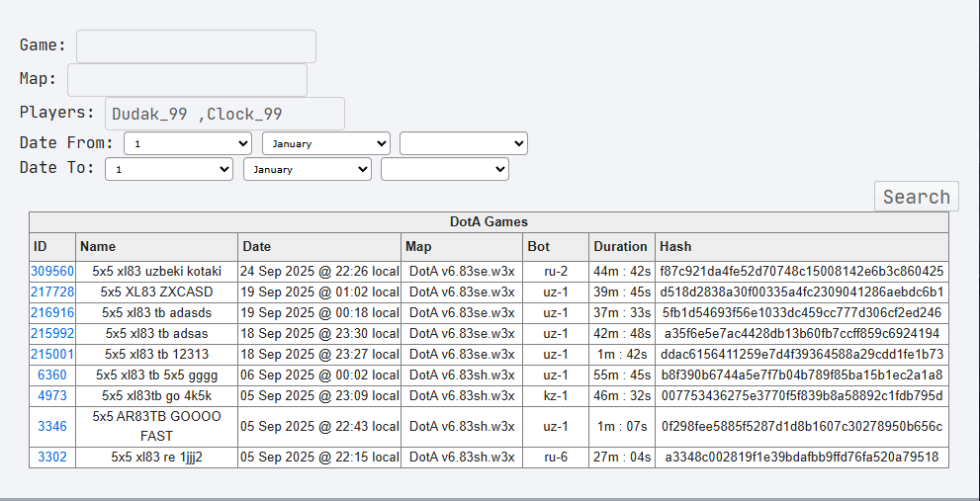Click date '18 Sep 2025 @ 23:30 local'

[x=319, y=334]
